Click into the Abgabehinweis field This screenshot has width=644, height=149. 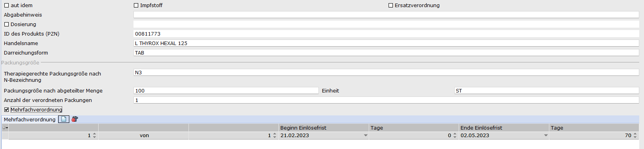click(x=386, y=15)
